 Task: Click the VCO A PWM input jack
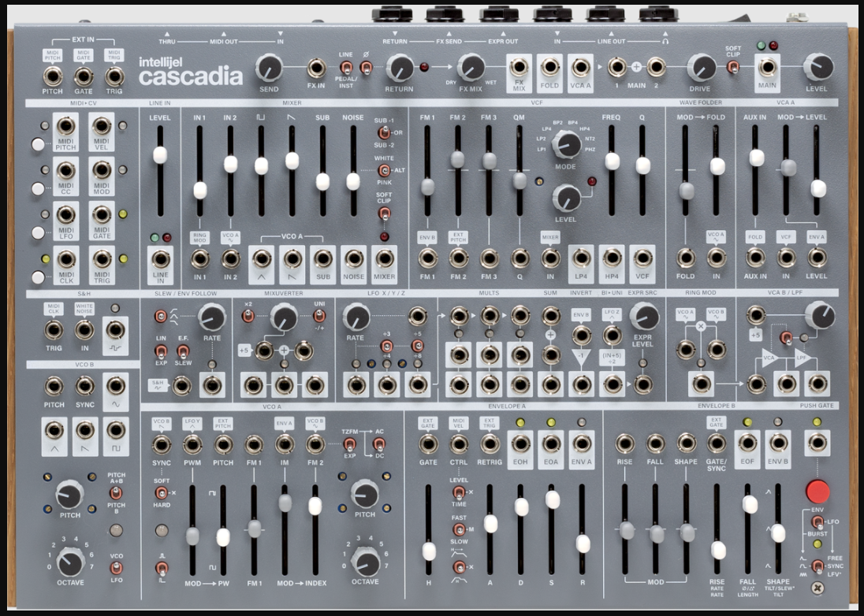pyautogui.click(x=192, y=443)
